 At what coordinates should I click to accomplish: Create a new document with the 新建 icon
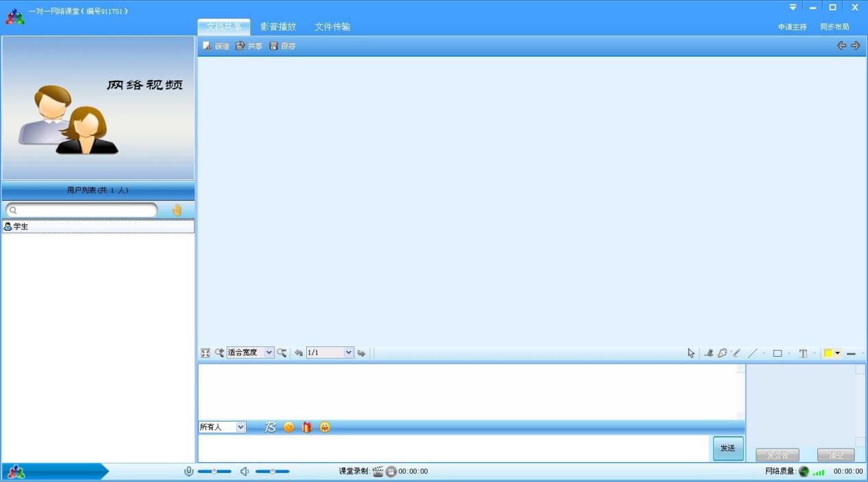(216, 45)
